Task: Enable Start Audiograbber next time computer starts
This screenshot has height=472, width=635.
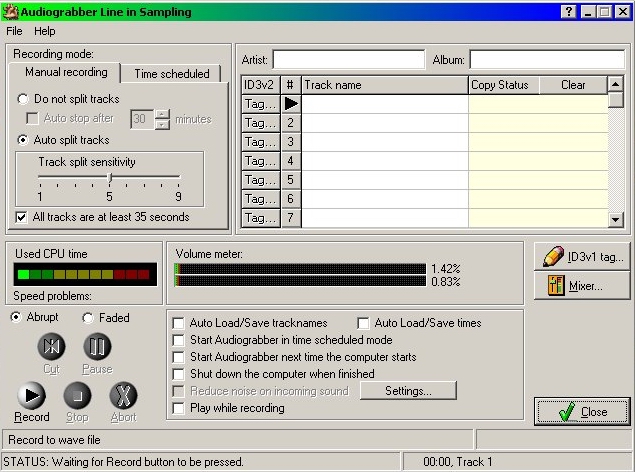Action: point(178,357)
